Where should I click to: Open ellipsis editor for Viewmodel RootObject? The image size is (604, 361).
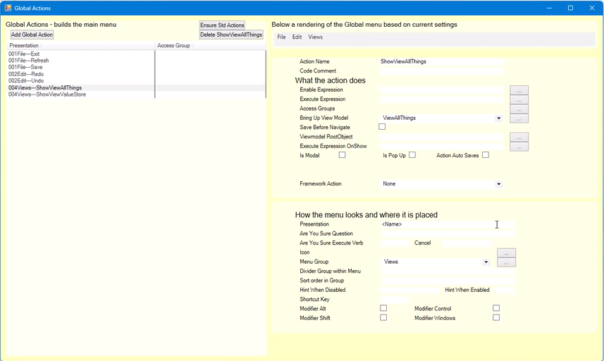[x=519, y=137]
